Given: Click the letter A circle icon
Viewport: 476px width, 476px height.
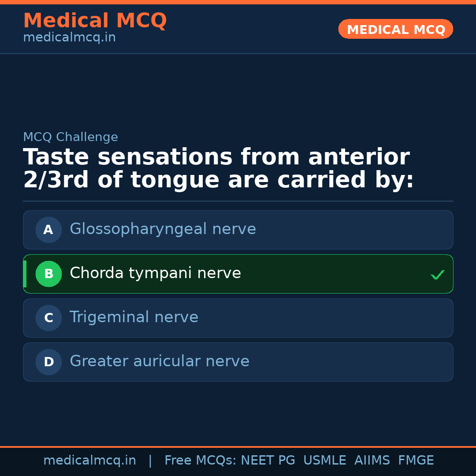Looking at the screenshot, I should [x=48, y=230].
